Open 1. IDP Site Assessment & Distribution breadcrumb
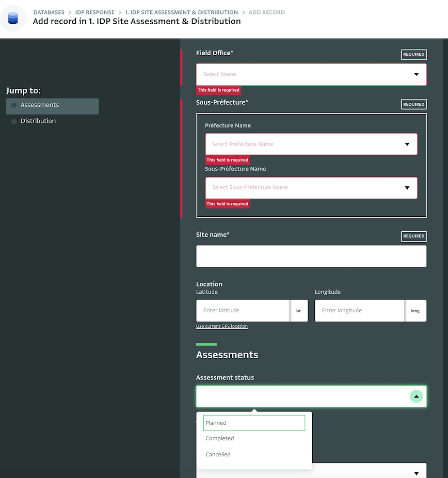 181,12
